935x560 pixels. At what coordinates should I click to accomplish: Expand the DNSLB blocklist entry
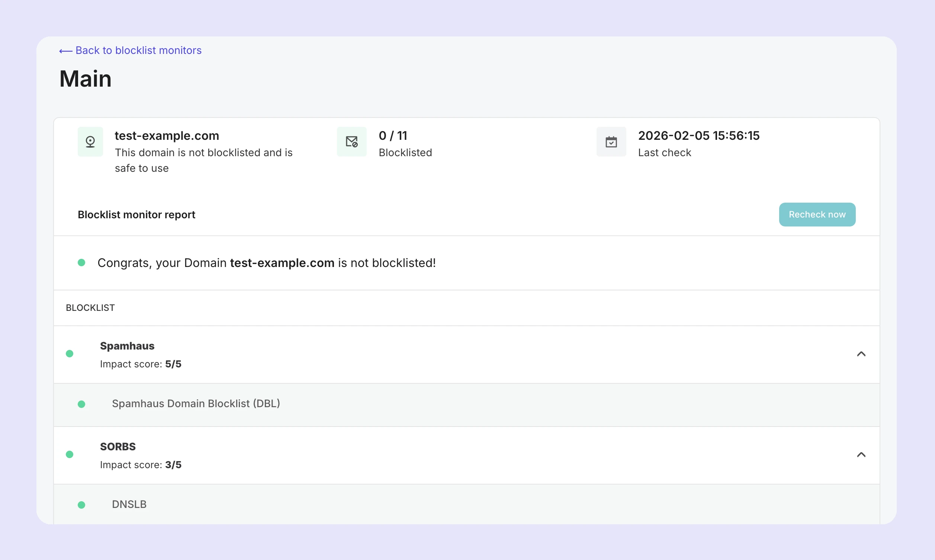click(129, 505)
